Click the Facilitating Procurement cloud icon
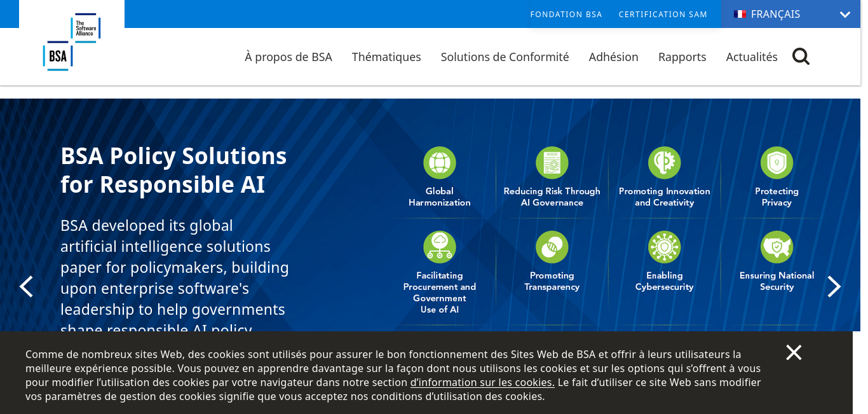The image size is (868, 414). [x=440, y=247]
